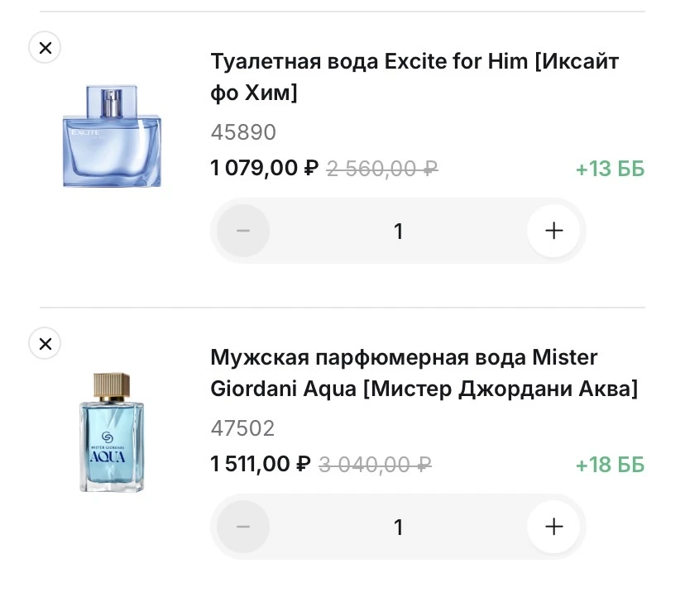Click product code 47502
Screen dimensions: 685x616
242,428
